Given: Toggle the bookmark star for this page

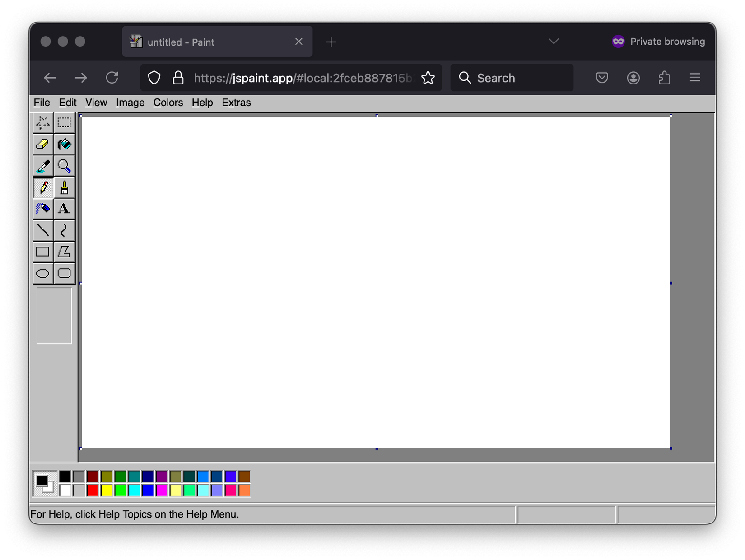Looking at the screenshot, I should pos(427,78).
